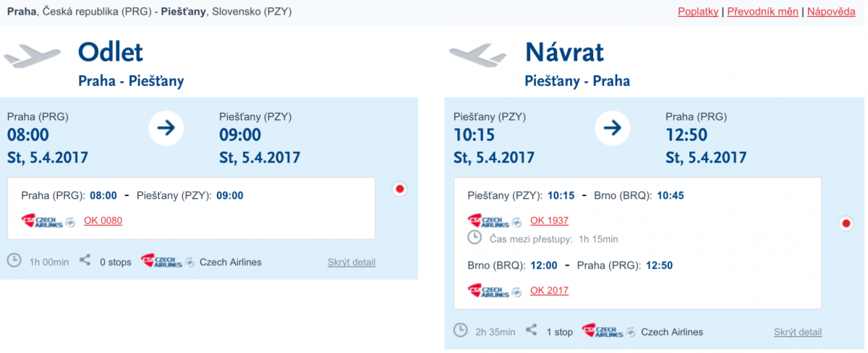This screenshot has height=353, width=868.
Task: Select the Návrat flight radio button
Action: 846,224
